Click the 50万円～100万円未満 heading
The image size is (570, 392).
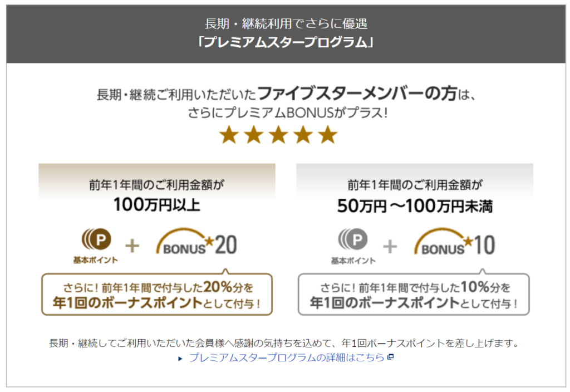tap(415, 206)
